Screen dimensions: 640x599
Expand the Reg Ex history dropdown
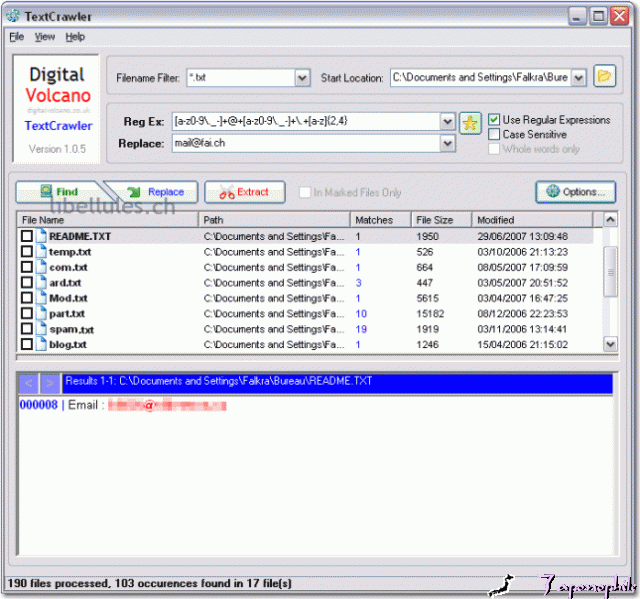[x=447, y=121]
